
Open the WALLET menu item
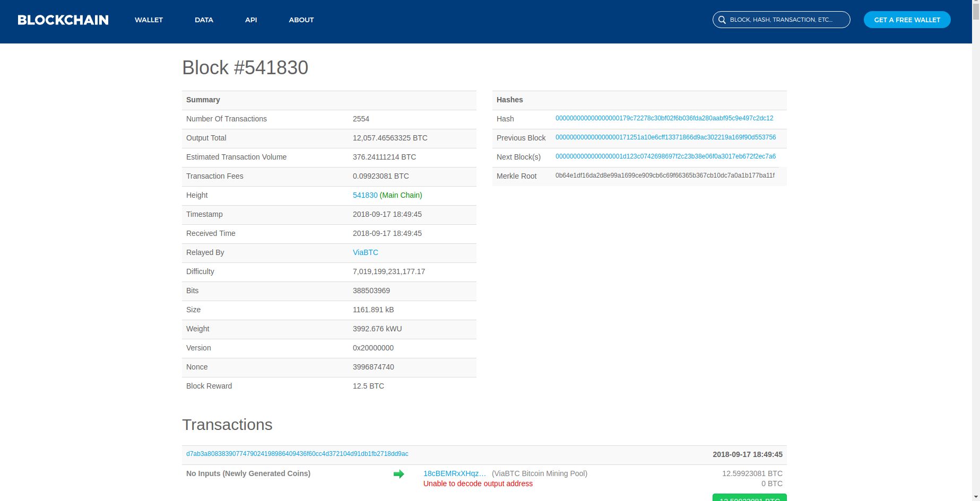149,20
